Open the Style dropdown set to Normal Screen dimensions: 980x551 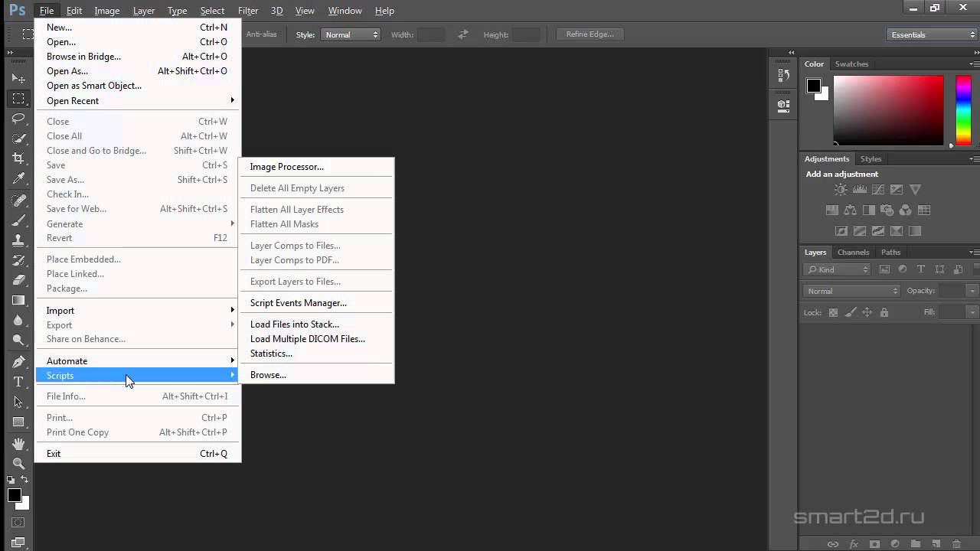pyautogui.click(x=351, y=34)
